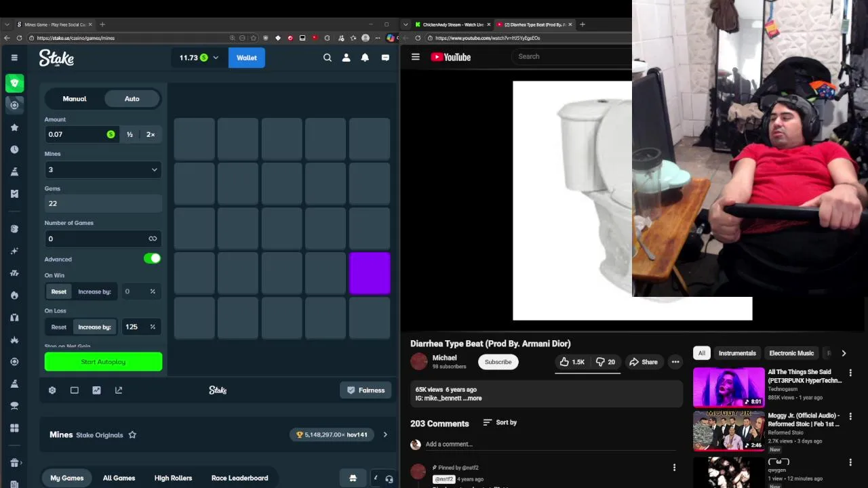Open more actions ellipsis under video
The height and width of the screenshot is (488, 868).
point(675,362)
